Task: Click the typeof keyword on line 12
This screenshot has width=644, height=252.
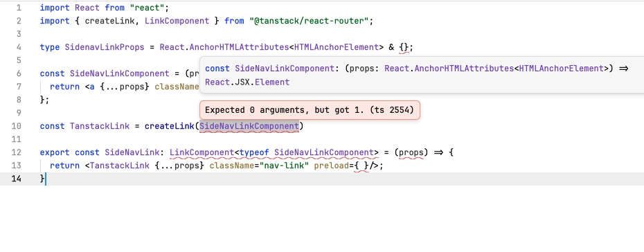Action: click(x=254, y=152)
